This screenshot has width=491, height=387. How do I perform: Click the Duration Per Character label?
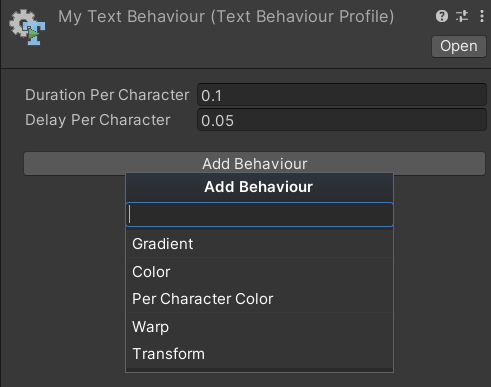107,95
